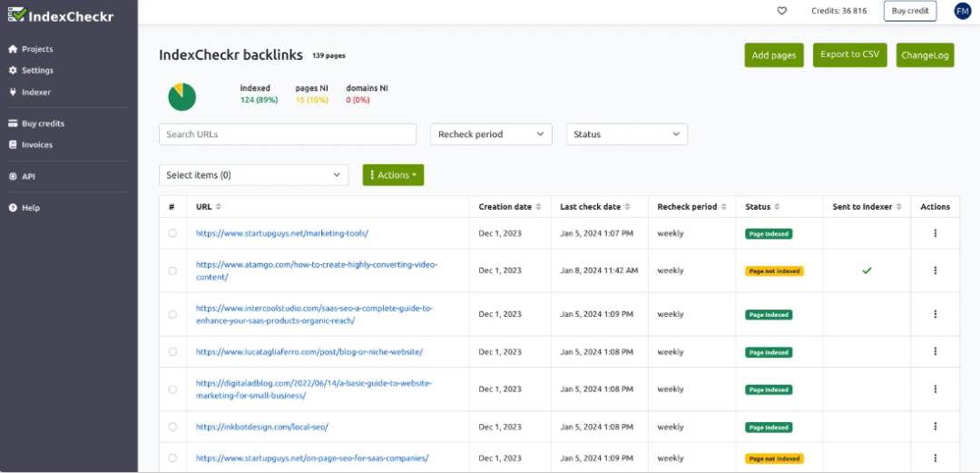Click the Add pages button
The image size is (980, 473).
coord(773,55)
